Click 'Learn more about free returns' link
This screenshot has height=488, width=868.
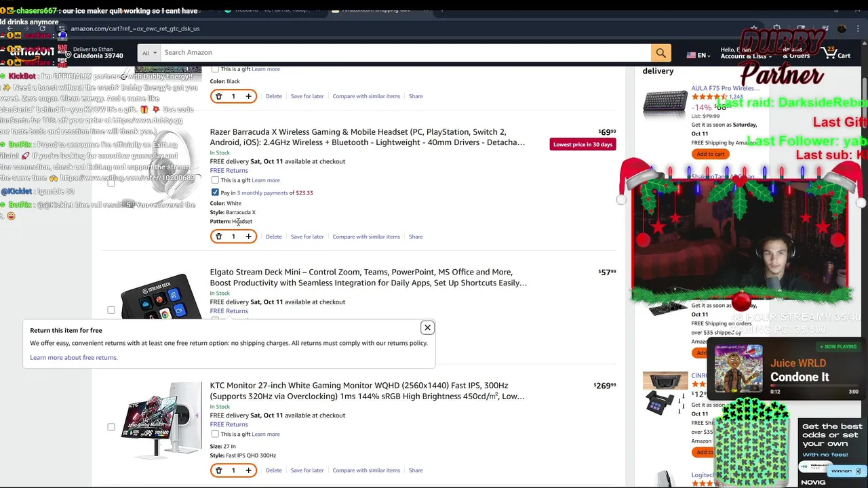pyautogui.click(x=74, y=357)
